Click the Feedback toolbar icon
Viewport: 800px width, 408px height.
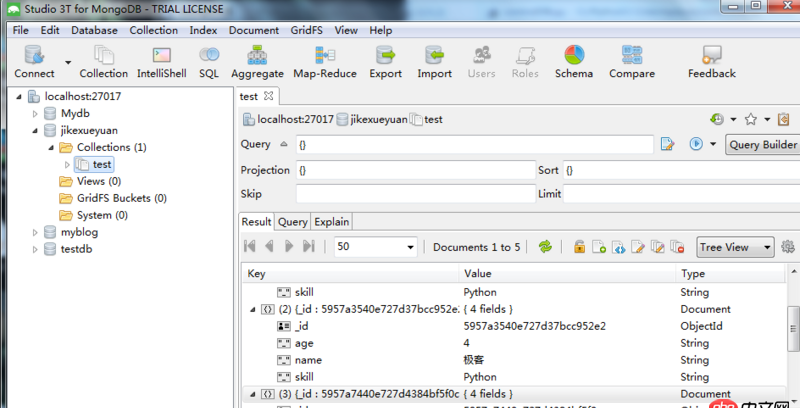coord(712,61)
